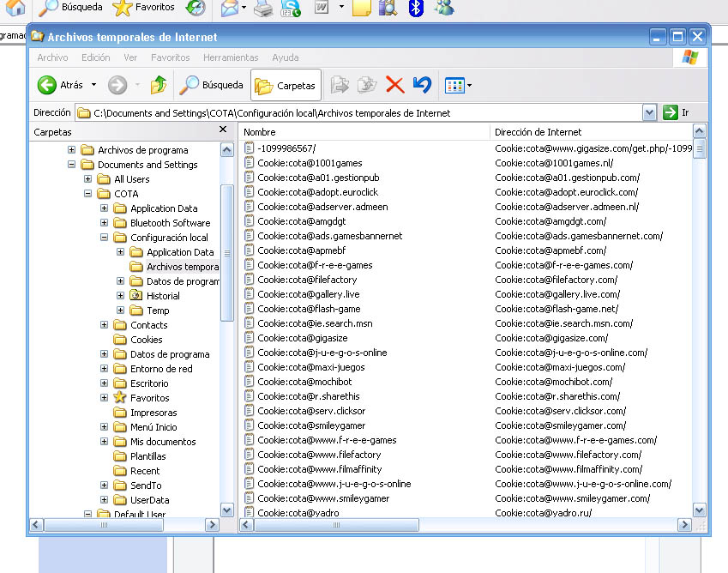Viewport: 728px width, 573px height.
Task: Delete with the red X toolbar icon
Action: 394,85
